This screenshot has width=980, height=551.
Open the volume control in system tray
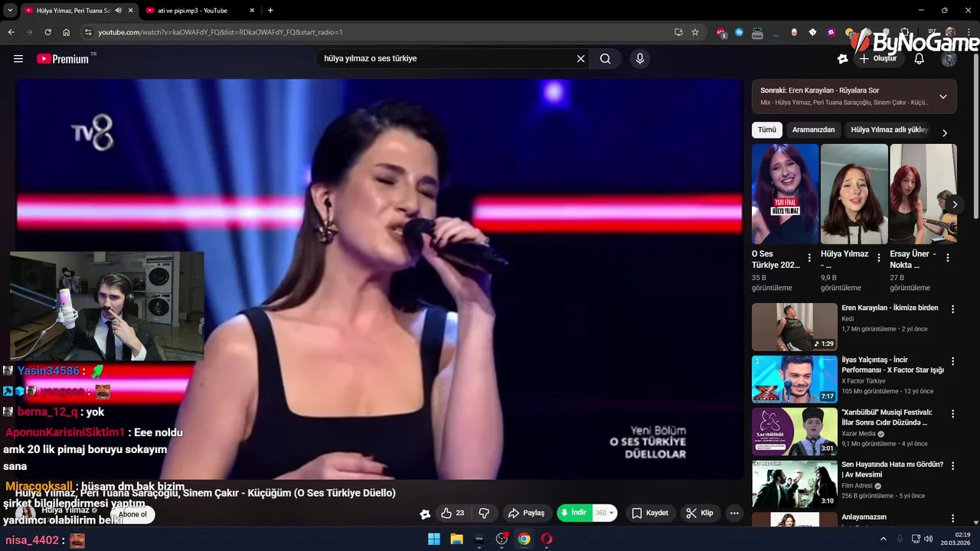(x=930, y=539)
